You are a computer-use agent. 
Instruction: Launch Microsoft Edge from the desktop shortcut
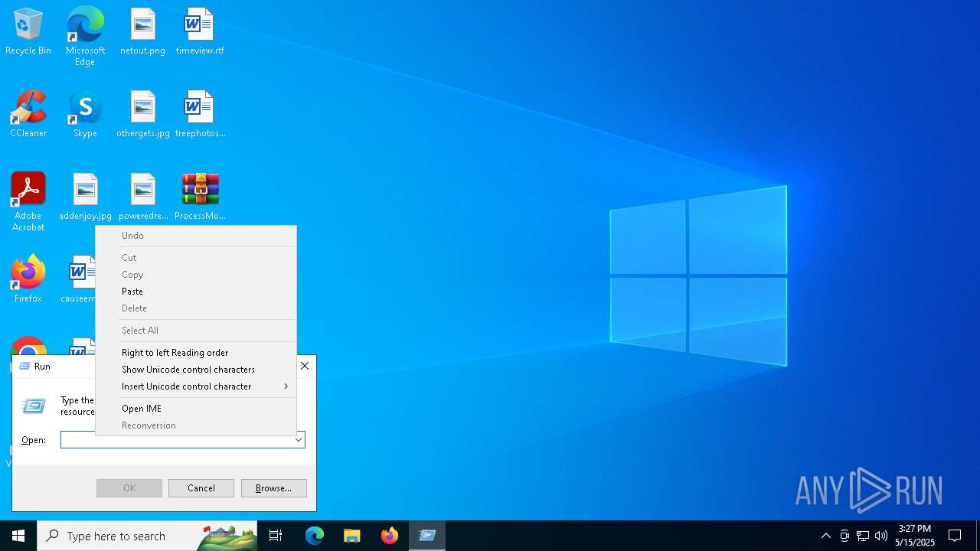(85, 36)
